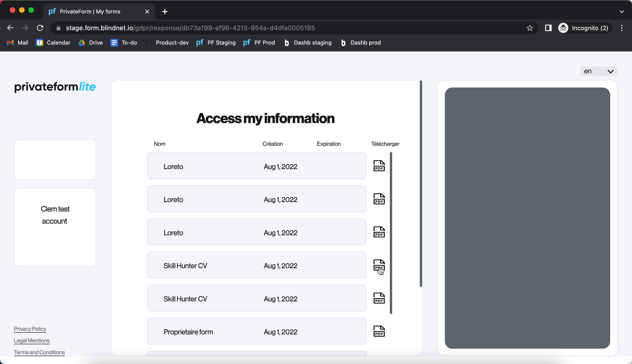Download PDF for third Loreto entry
This screenshot has width=632, height=364.
tap(379, 232)
